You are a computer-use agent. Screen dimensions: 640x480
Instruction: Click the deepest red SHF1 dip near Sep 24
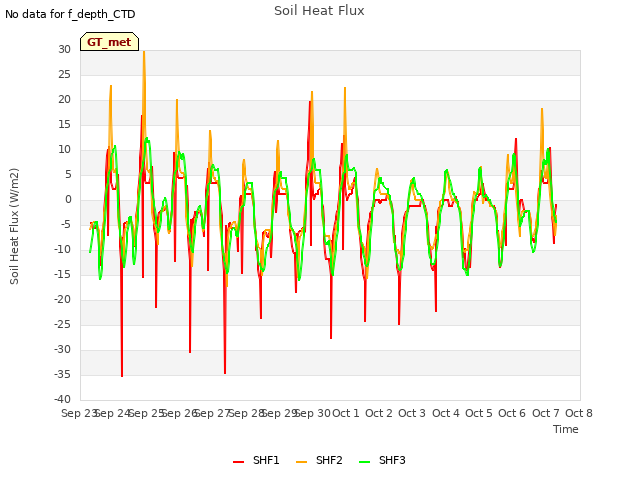(x=122, y=375)
